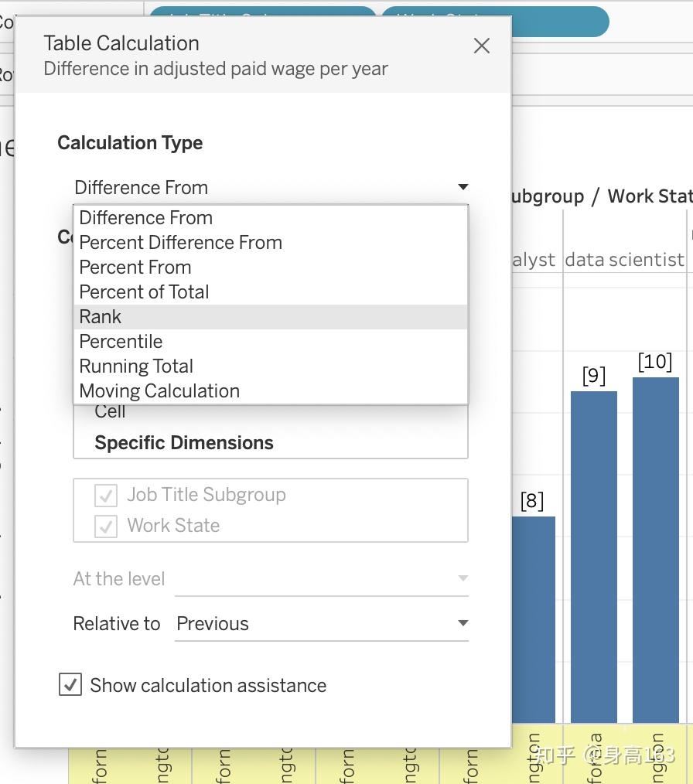Choose Percent of Total calculation type
This screenshot has height=784, width=693.
click(x=144, y=291)
